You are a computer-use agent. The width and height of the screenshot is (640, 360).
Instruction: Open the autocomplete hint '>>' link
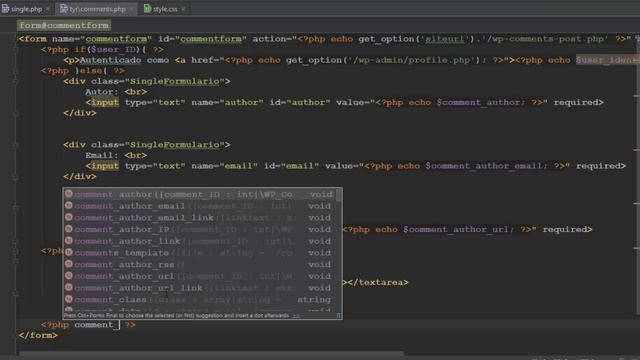point(296,316)
